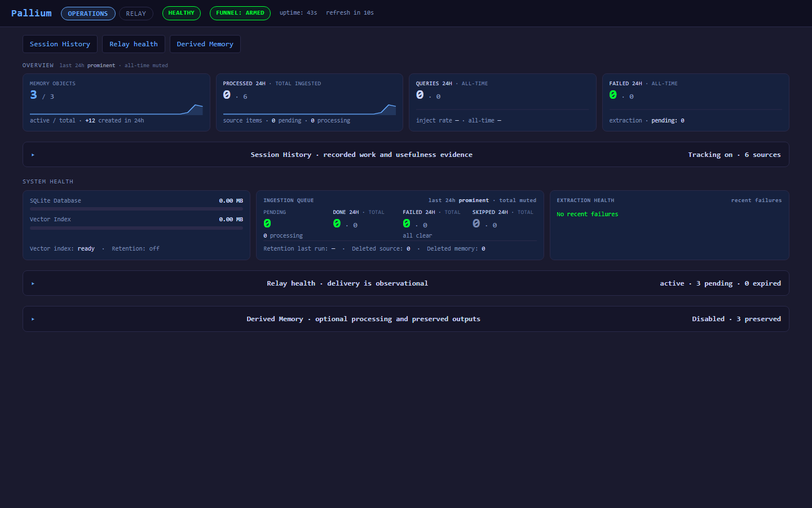Switch to the OPERATIONS view
This screenshot has width=812, height=508.
click(x=88, y=14)
